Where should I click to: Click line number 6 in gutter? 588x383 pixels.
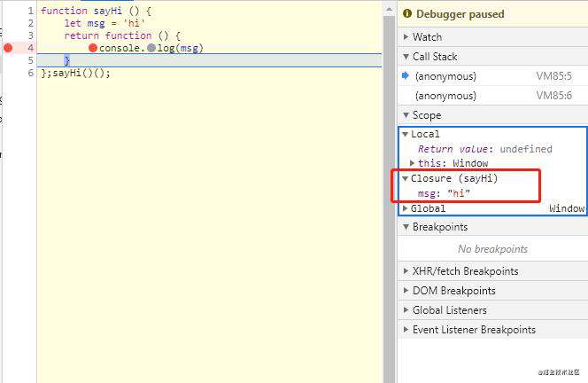(31, 73)
